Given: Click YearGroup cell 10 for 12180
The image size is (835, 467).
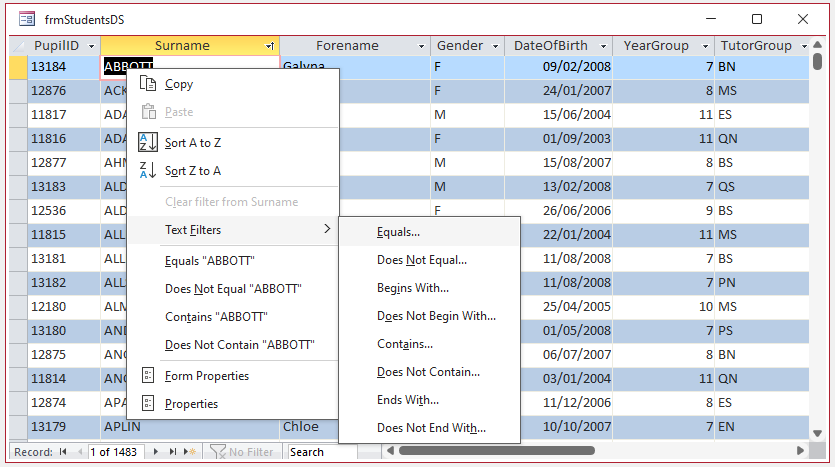Looking at the screenshot, I should pos(663,307).
